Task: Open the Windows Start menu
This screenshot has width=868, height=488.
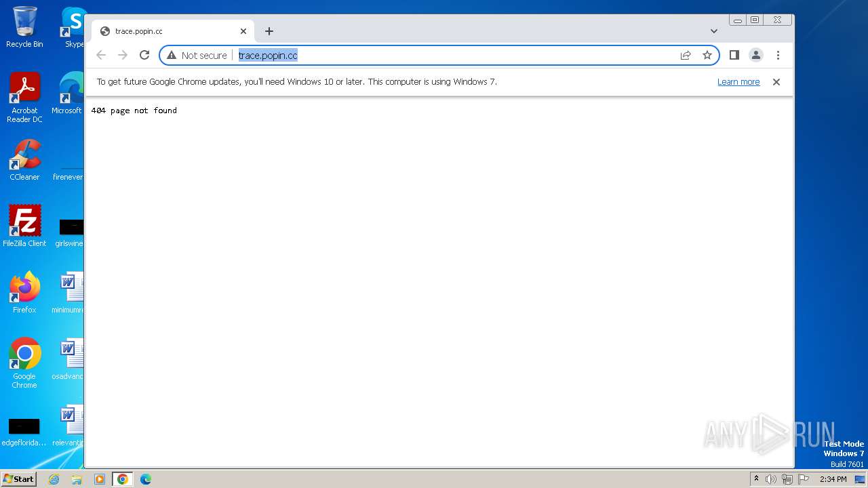Action: (x=18, y=479)
